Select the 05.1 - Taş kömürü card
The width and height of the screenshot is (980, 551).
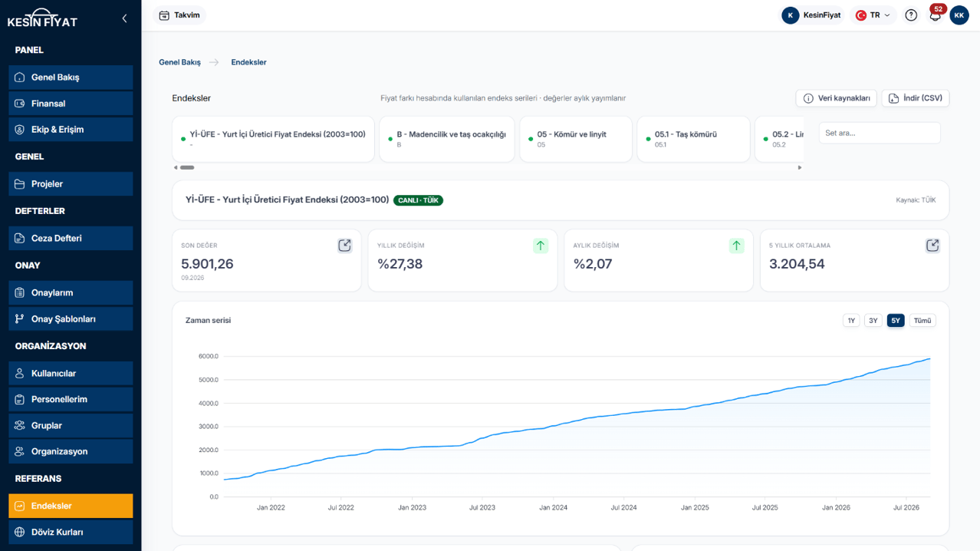(693, 139)
